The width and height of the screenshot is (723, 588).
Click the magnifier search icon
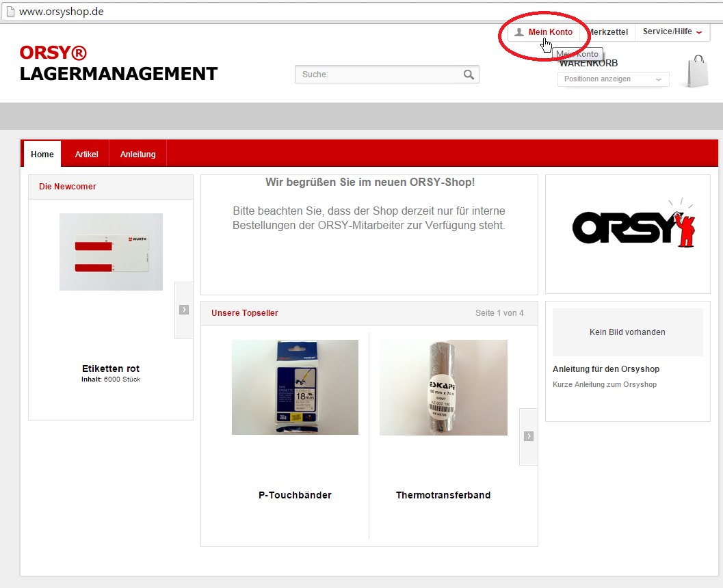point(469,75)
